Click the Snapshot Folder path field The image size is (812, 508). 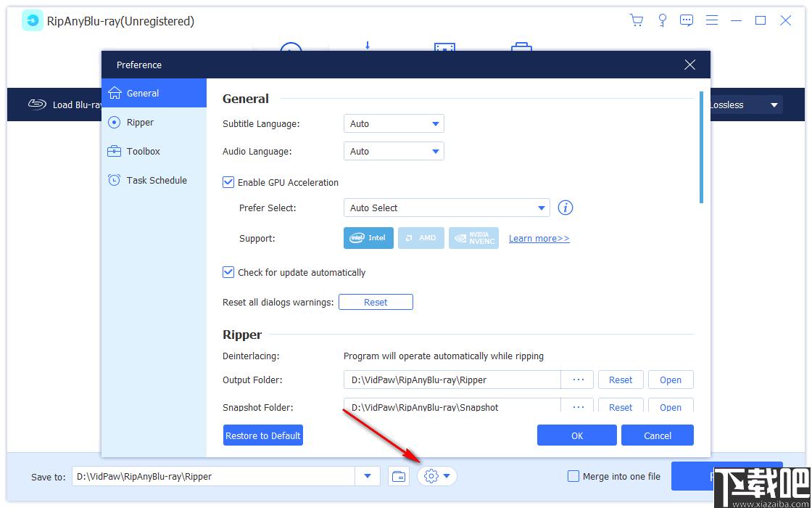tap(452, 406)
